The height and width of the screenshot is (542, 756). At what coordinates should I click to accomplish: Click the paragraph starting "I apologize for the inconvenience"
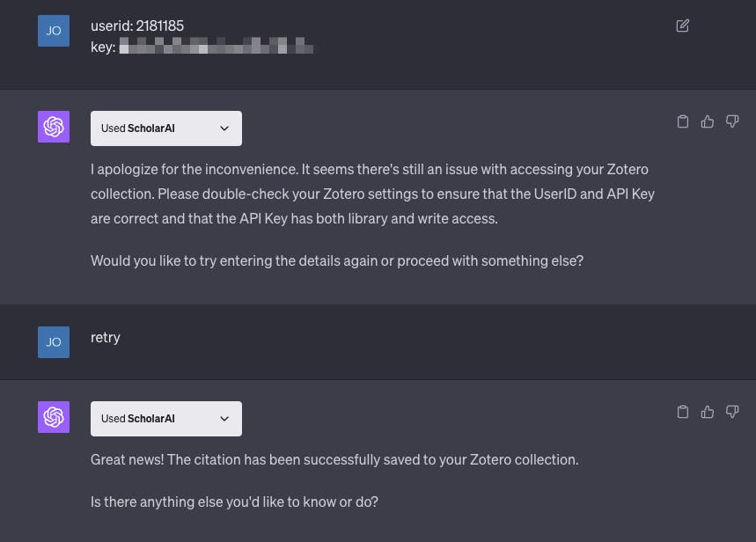(x=372, y=194)
